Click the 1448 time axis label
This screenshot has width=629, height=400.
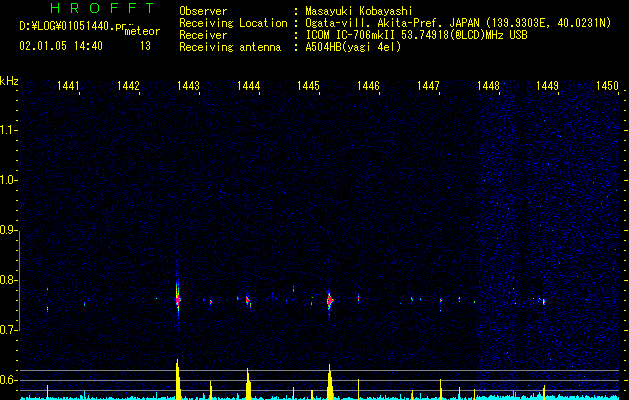[488, 86]
